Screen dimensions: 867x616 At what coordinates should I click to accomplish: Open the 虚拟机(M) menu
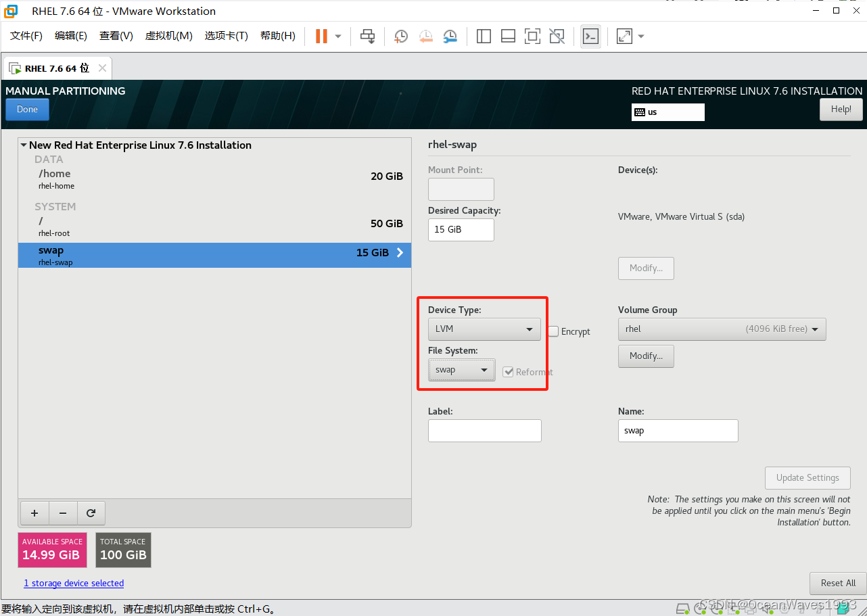(169, 36)
